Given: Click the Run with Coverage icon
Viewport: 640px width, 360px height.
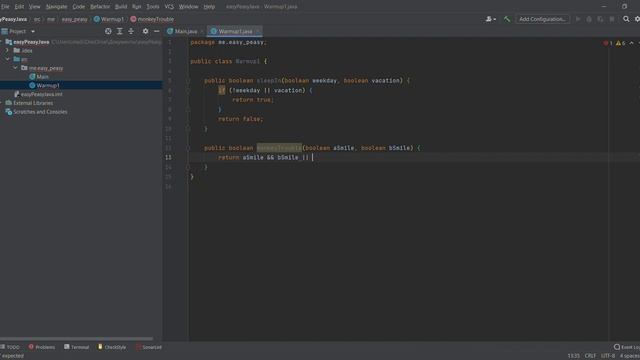Looking at the screenshot, I should (600, 19).
